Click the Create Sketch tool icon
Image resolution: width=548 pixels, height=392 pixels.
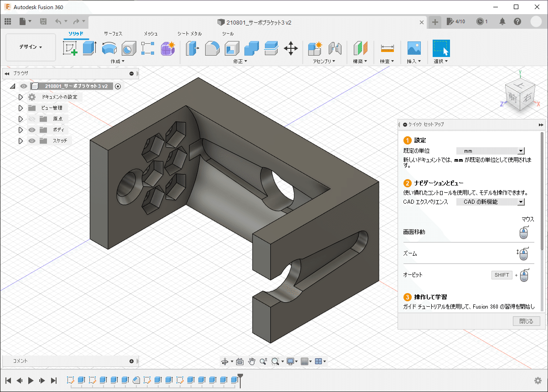click(x=70, y=48)
